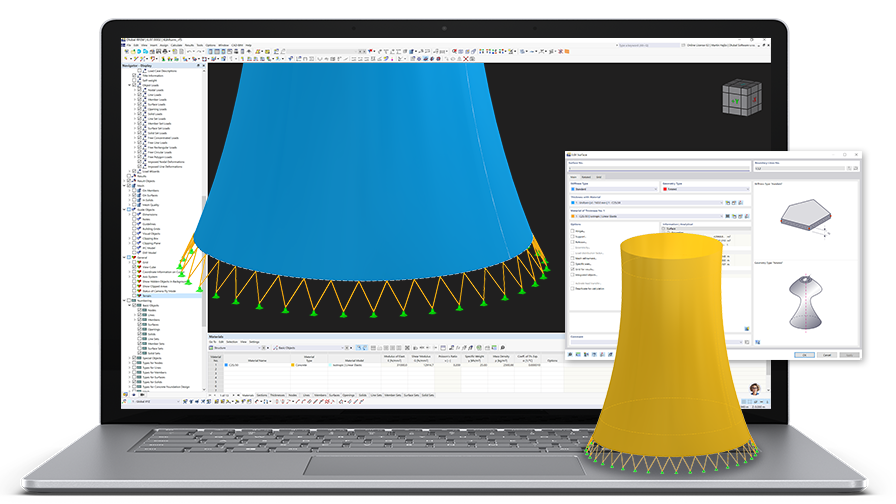Screen dimensions: 896x504
Task: Open Selection menu in Materials panel
Action: (x=231, y=342)
